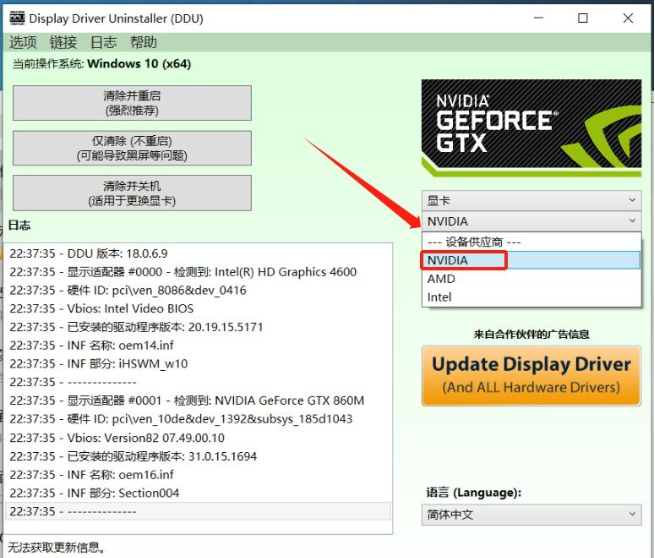
Task: Close the DDU window
Action: (628, 18)
